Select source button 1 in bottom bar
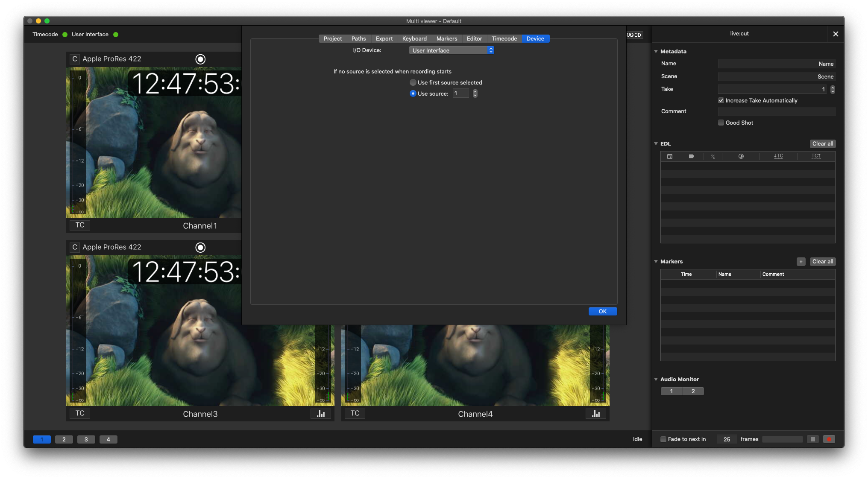 [x=42, y=440]
